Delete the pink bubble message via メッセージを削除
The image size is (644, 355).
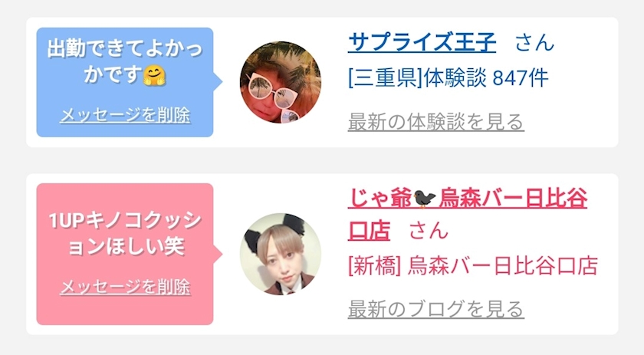click(125, 287)
